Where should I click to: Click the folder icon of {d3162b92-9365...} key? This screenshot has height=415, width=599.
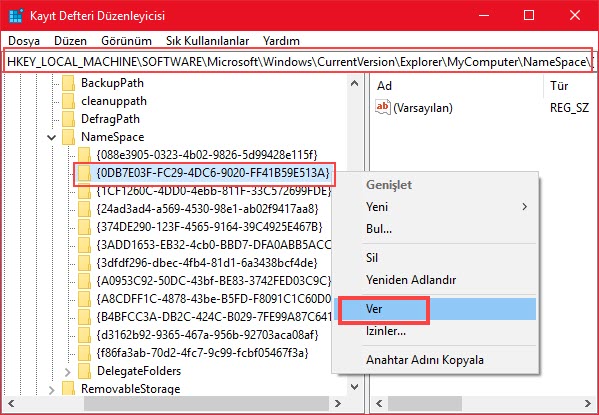pos(84,335)
